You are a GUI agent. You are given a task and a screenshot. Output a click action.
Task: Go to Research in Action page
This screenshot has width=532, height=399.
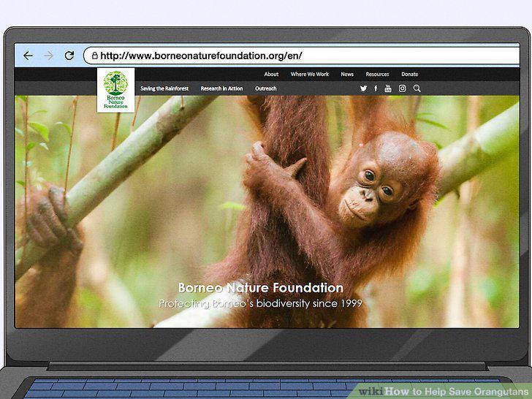click(x=221, y=88)
